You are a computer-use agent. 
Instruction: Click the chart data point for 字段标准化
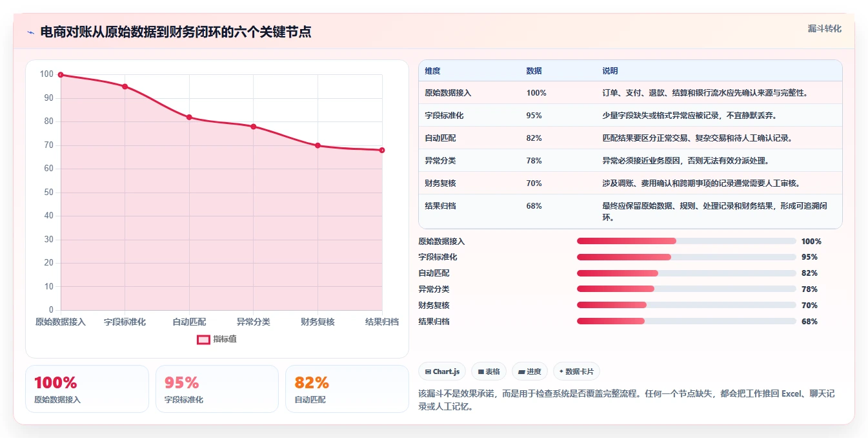[x=125, y=87]
